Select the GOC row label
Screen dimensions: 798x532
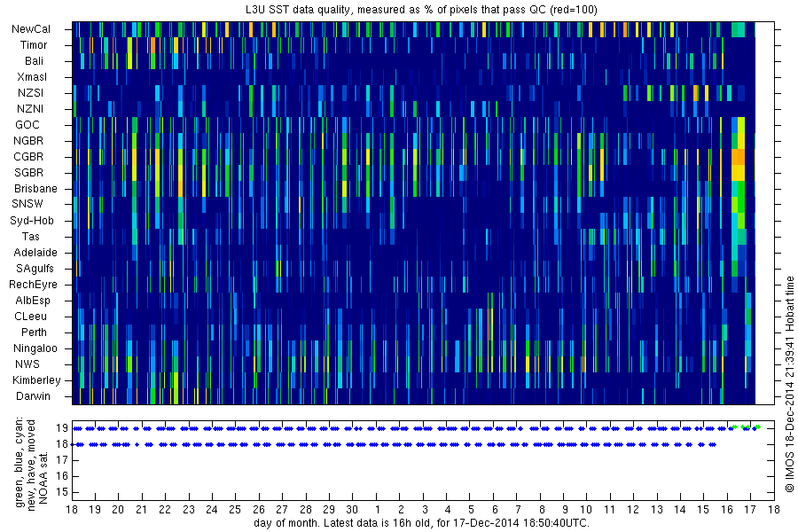point(27,125)
